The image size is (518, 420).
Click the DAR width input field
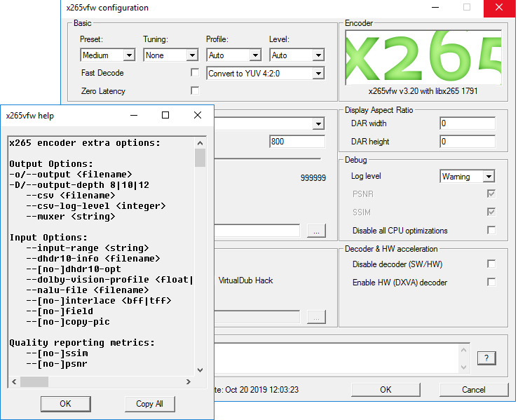point(467,123)
